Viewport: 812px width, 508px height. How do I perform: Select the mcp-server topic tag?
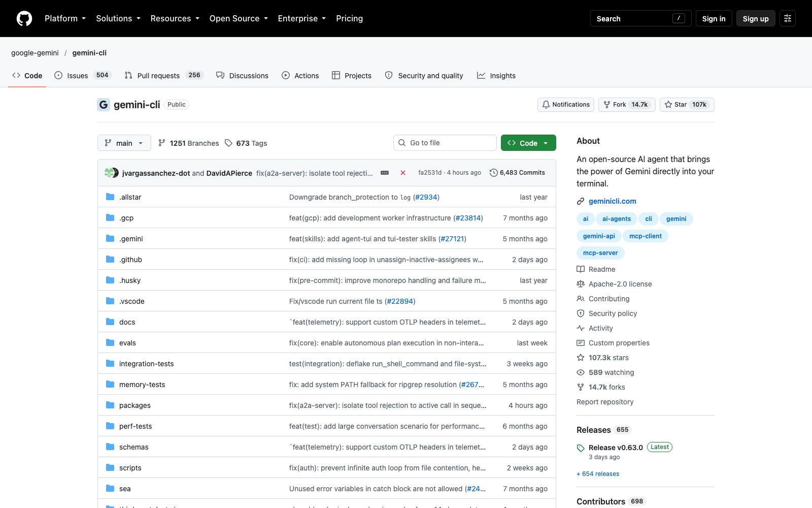click(600, 252)
